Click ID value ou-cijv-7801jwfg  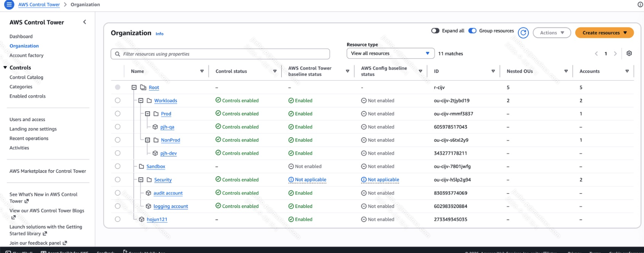coord(452,166)
